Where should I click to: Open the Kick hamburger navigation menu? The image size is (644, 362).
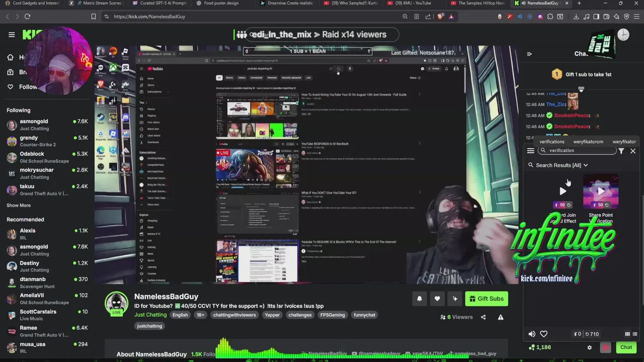pos(12,35)
